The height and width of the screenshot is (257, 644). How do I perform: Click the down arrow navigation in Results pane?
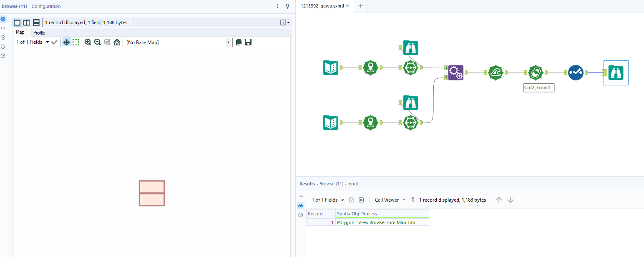(x=511, y=200)
